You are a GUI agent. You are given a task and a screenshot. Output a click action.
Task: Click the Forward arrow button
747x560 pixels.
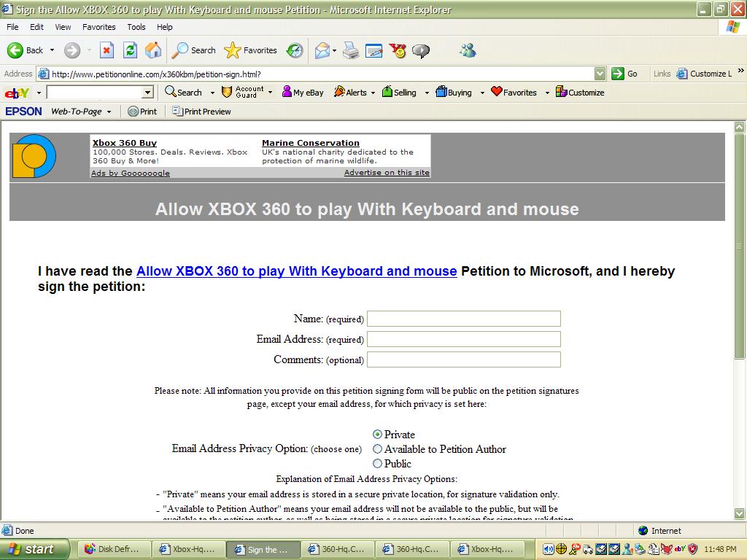(x=72, y=50)
